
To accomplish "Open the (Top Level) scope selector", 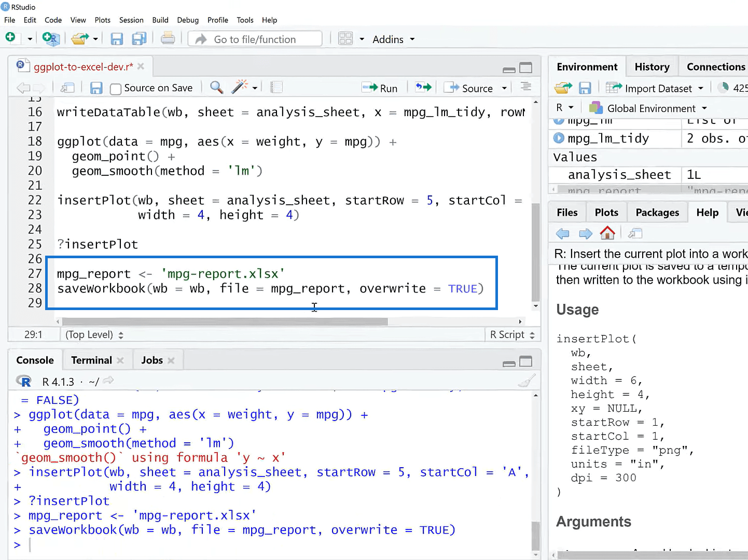I will [94, 335].
